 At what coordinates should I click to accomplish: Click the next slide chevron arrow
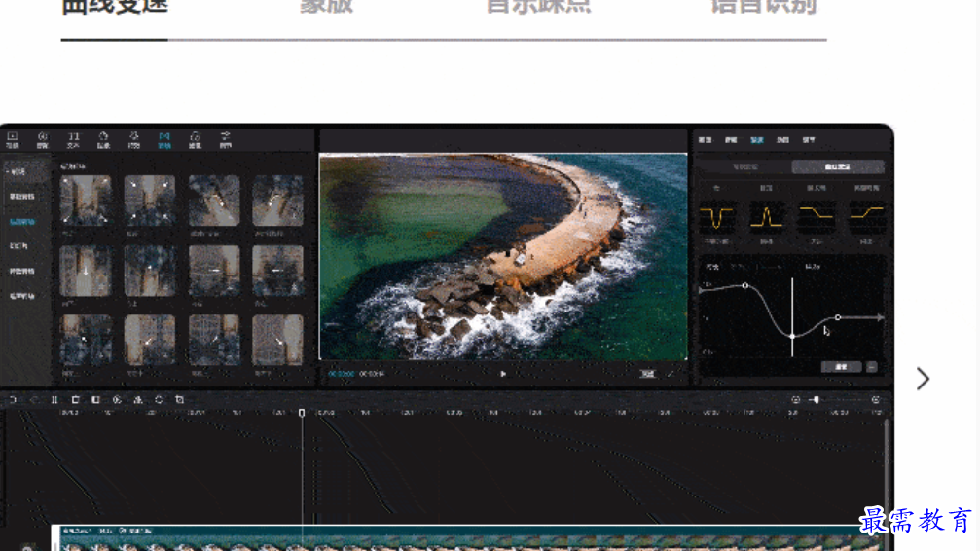coord(924,379)
